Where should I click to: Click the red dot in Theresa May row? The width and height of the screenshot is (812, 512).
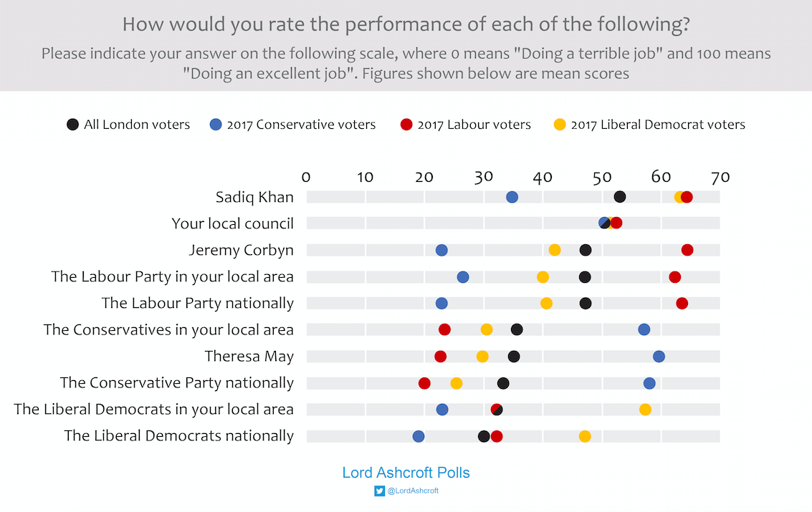440,357
